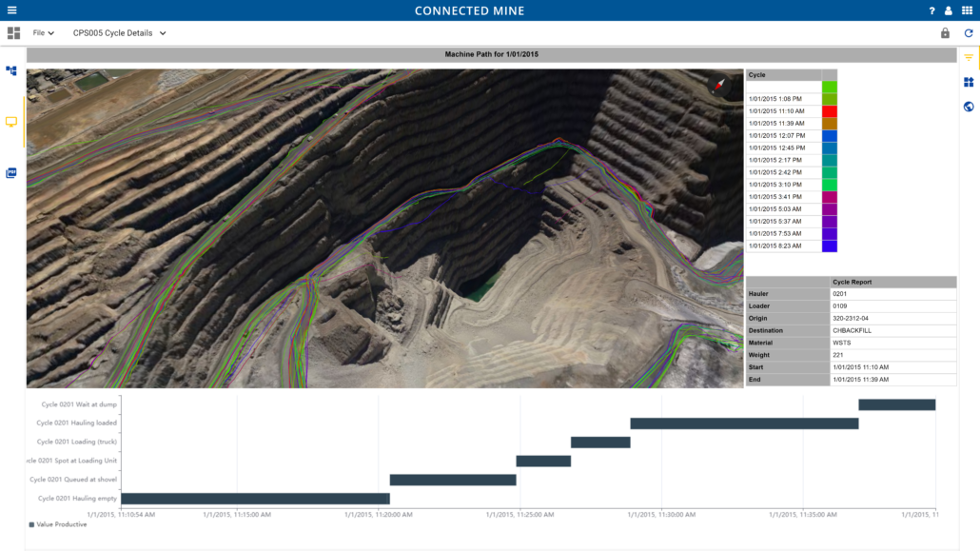
Task: Click the End time 1/01/2015 11:39 AM in report
Action: (x=893, y=380)
